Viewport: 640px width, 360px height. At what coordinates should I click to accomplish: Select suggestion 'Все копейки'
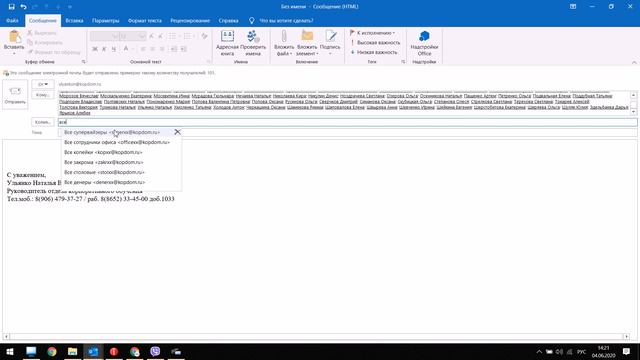point(121,152)
